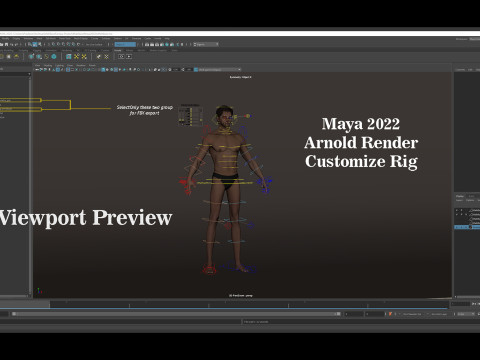
Task: Toggle visibility of the first display layer
Action: [x=456, y=210]
